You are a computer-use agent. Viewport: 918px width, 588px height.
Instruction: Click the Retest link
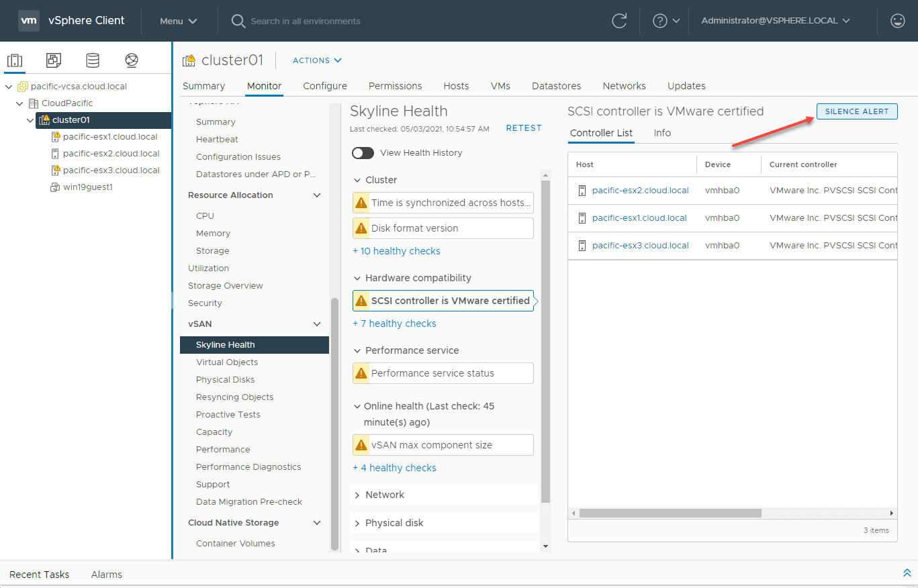pos(523,128)
